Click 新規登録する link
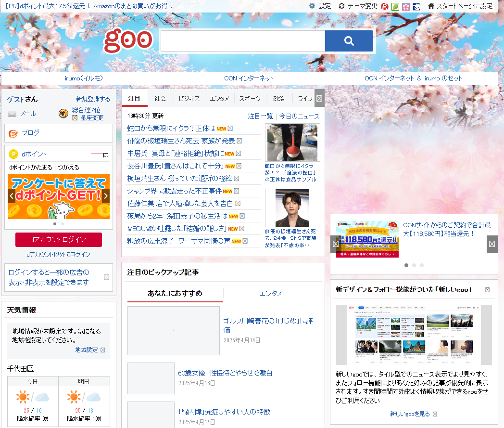The height and width of the screenshot is (428, 504). (93, 99)
